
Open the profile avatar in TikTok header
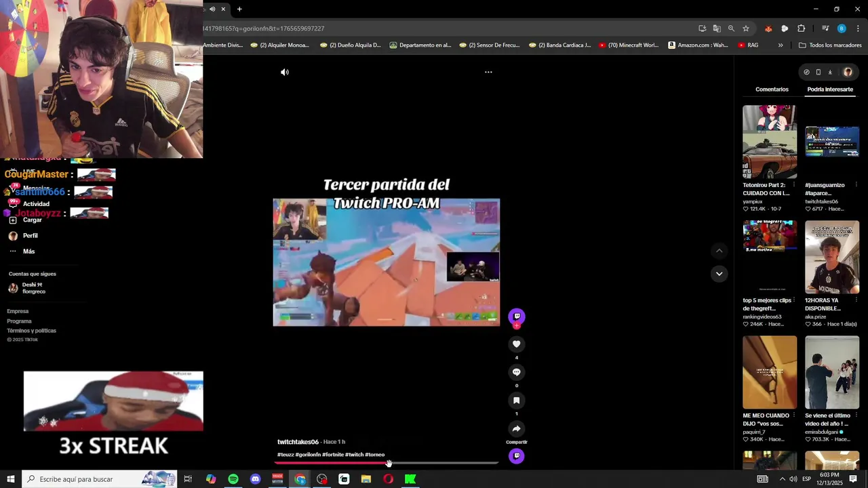[x=848, y=72]
